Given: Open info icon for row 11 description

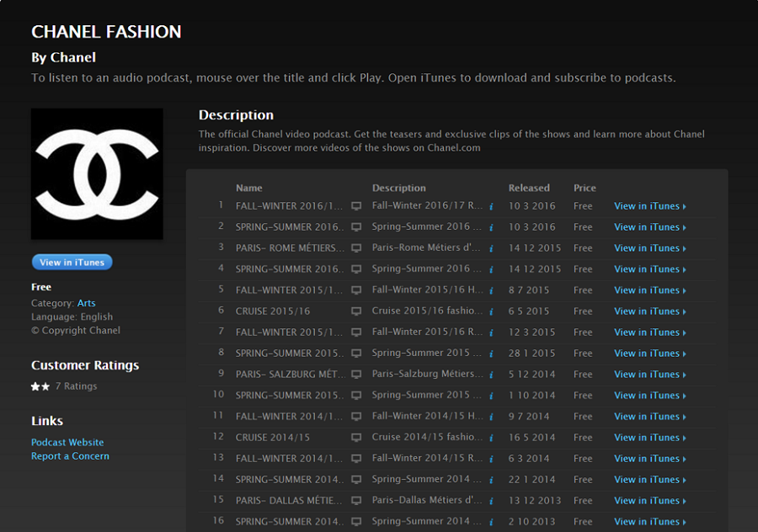Looking at the screenshot, I should point(491,417).
